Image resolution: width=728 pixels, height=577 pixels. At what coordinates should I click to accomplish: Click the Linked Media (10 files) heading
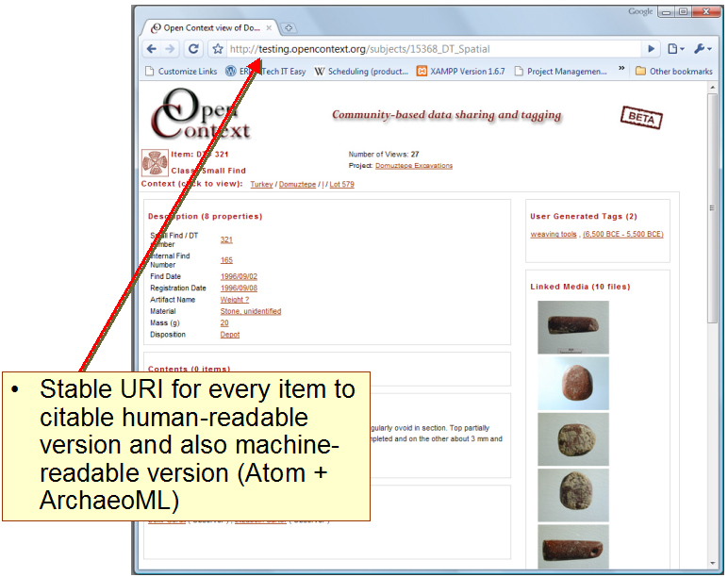click(580, 287)
